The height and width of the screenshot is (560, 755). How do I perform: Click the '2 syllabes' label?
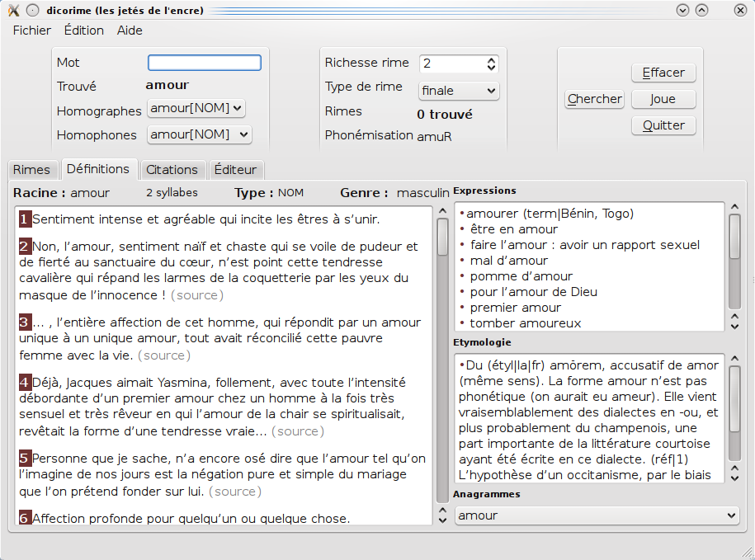pos(172,192)
